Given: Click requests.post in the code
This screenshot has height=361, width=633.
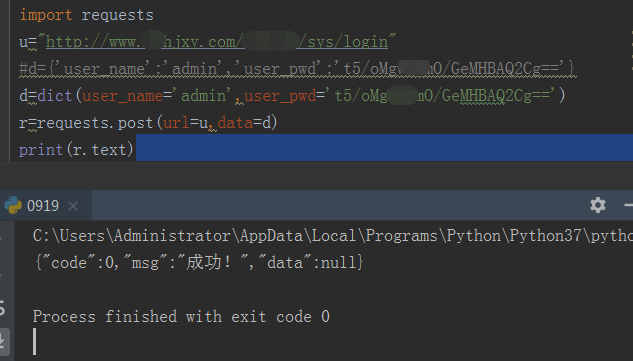Looking at the screenshot, I should coord(95,123).
